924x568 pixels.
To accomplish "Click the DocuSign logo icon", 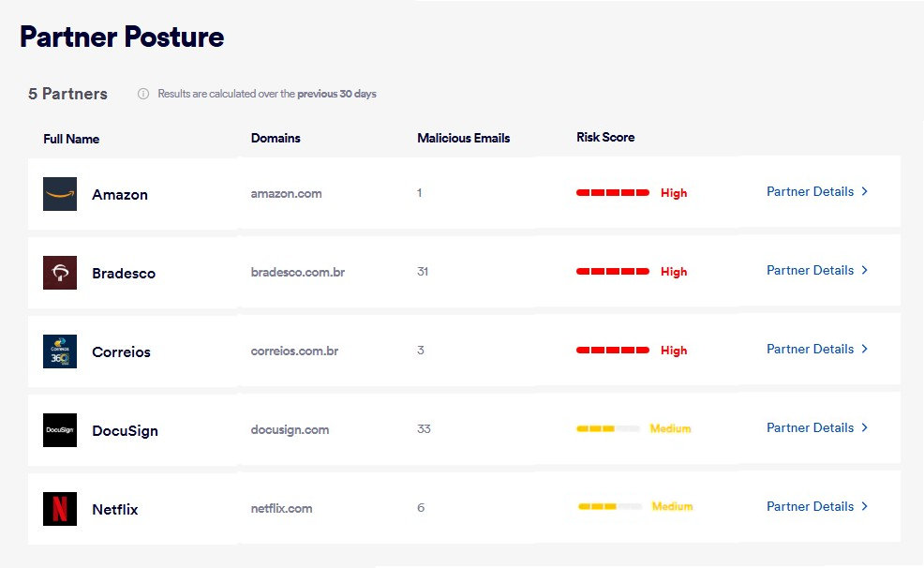I will [60, 430].
